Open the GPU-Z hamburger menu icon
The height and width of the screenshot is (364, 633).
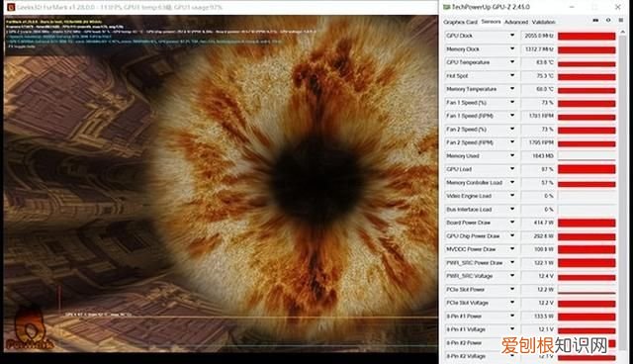(x=620, y=20)
